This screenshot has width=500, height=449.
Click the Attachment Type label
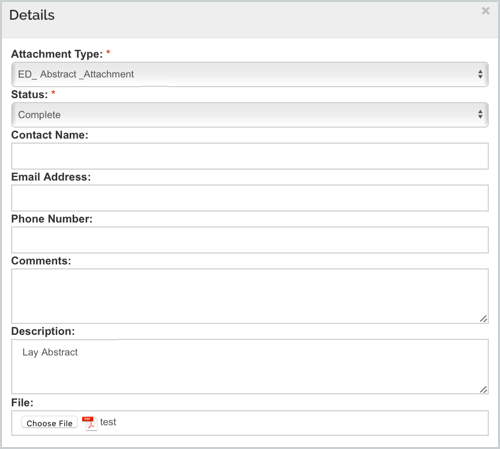coord(57,54)
